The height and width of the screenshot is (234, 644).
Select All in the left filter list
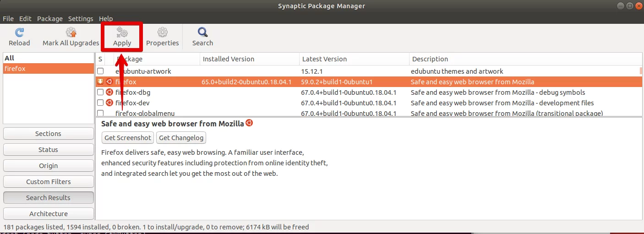48,58
